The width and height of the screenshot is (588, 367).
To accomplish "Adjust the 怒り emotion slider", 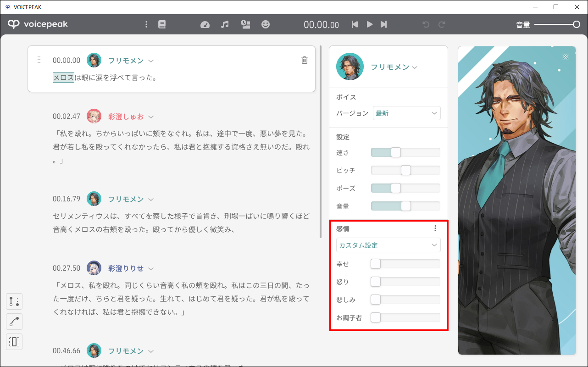I will (x=405, y=282).
